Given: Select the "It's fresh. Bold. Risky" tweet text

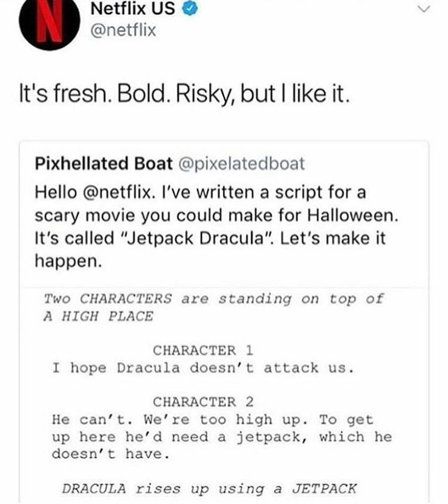Looking at the screenshot, I should point(184,94).
